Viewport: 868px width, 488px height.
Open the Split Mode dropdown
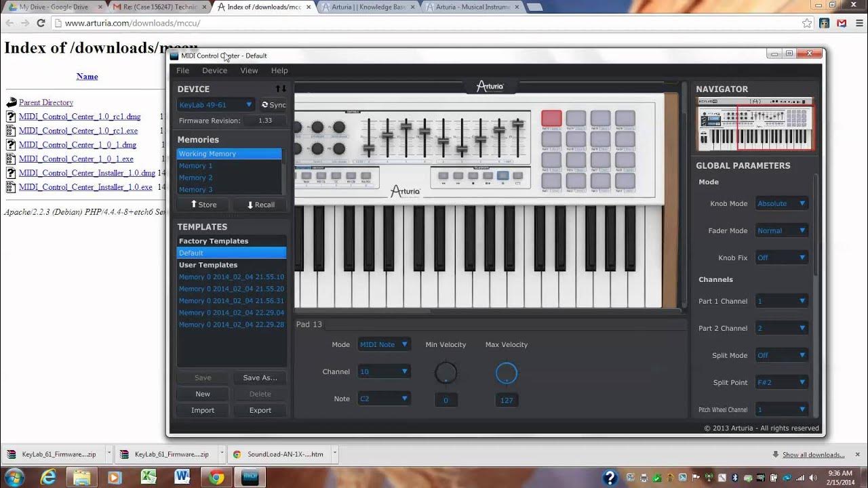781,355
